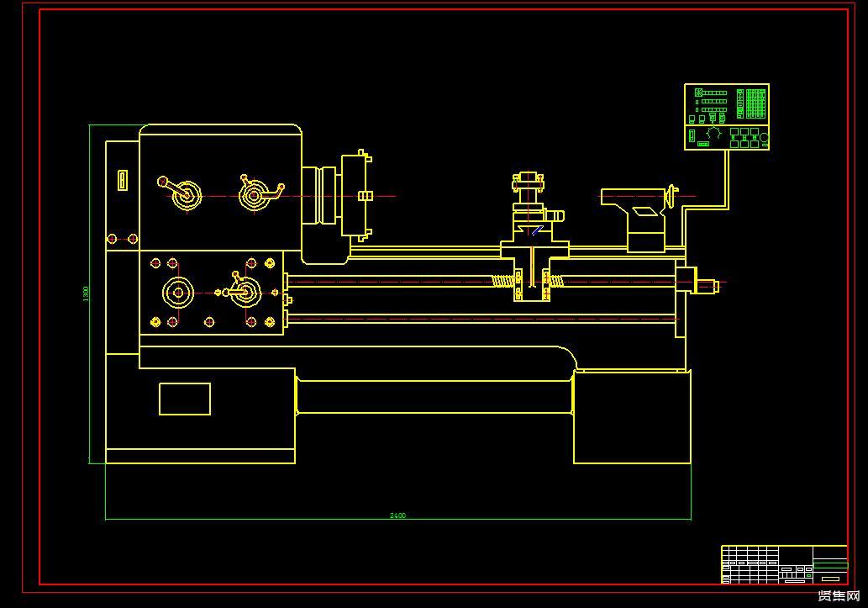Image resolution: width=868 pixels, height=608 pixels.
Task: Click the green CNC control panel drawing
Action: pos(726,117)
